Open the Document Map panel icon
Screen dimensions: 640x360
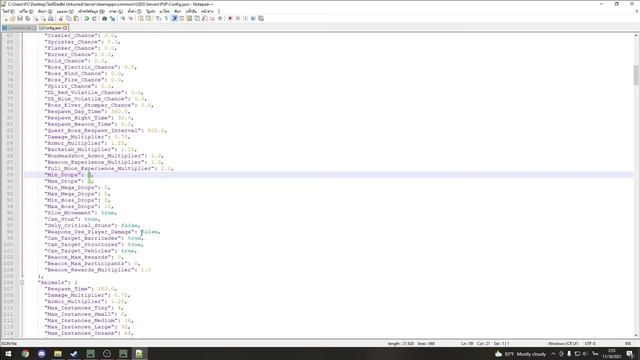point(189,18)
